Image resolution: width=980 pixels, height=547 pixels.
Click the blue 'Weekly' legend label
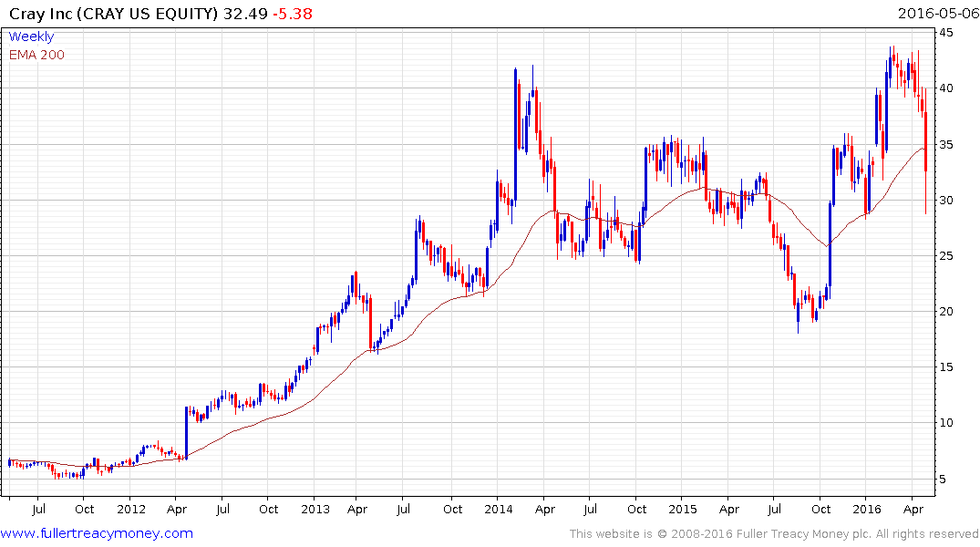31,36
